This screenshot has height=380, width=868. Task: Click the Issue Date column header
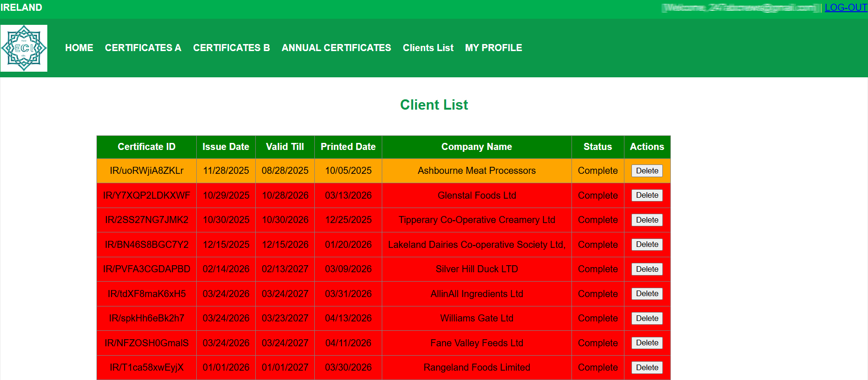pos(226,147)
